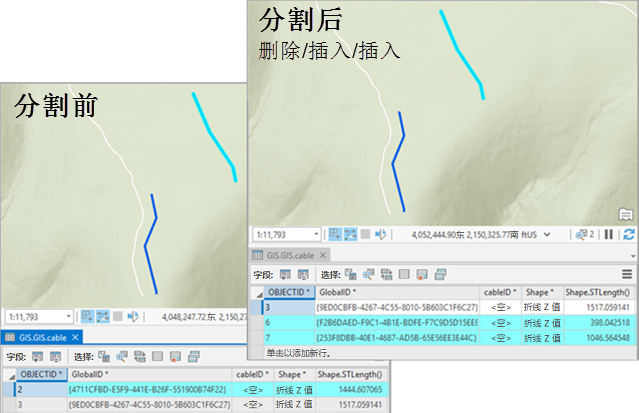639x413 pixels.
Task: Select row with OBJECTID 7 in after-split table
Action: [269, 339]
